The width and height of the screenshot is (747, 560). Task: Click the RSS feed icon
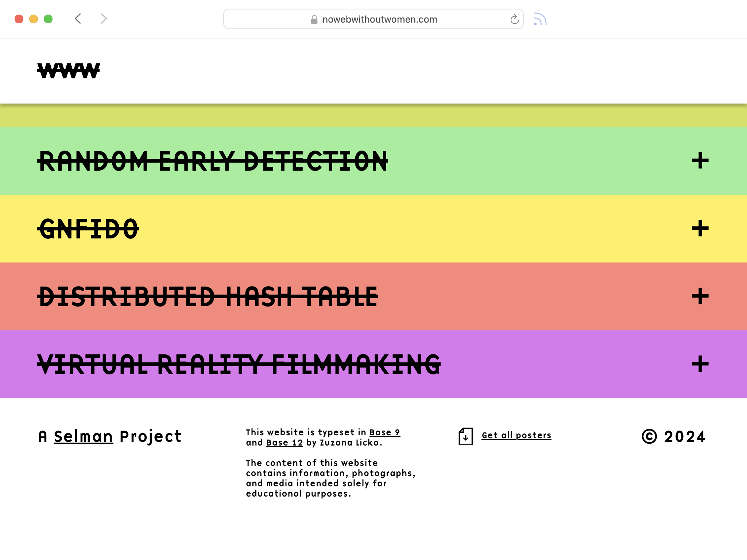coord(540,19)
